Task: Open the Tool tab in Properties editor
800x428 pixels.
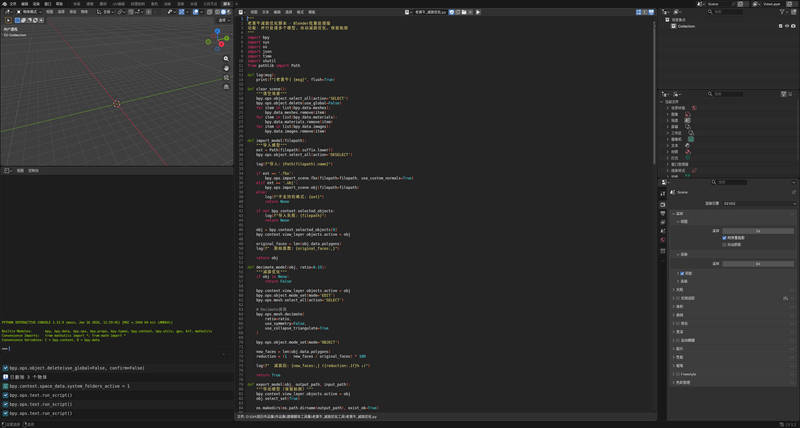Action: 662,194
